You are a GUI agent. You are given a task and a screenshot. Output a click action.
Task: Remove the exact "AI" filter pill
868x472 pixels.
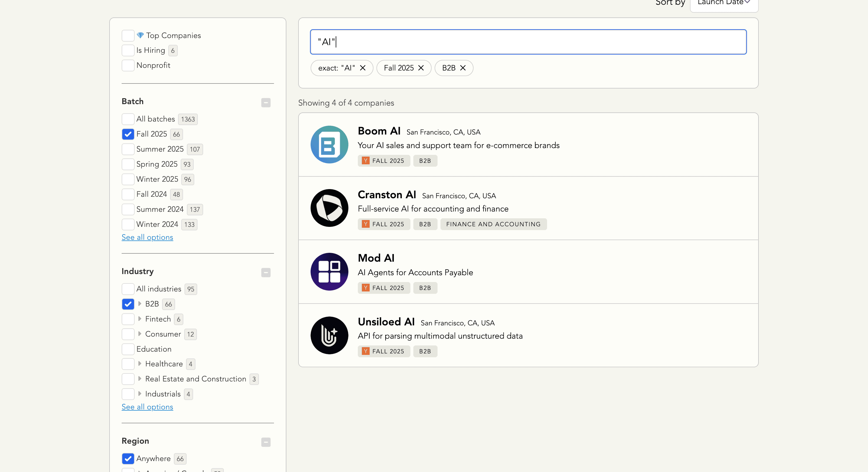(x=363, y=68)
